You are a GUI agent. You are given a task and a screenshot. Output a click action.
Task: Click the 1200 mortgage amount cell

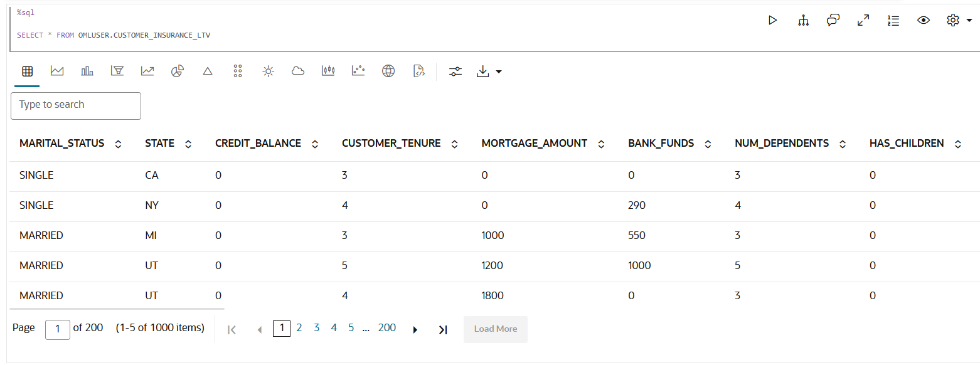tap(493, 265)
